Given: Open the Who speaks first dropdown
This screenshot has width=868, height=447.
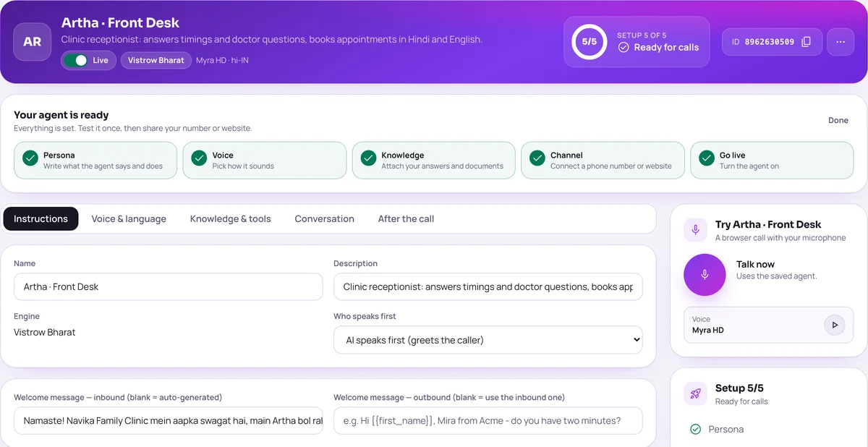Looking at the screenshot, I should pos(488,340).
